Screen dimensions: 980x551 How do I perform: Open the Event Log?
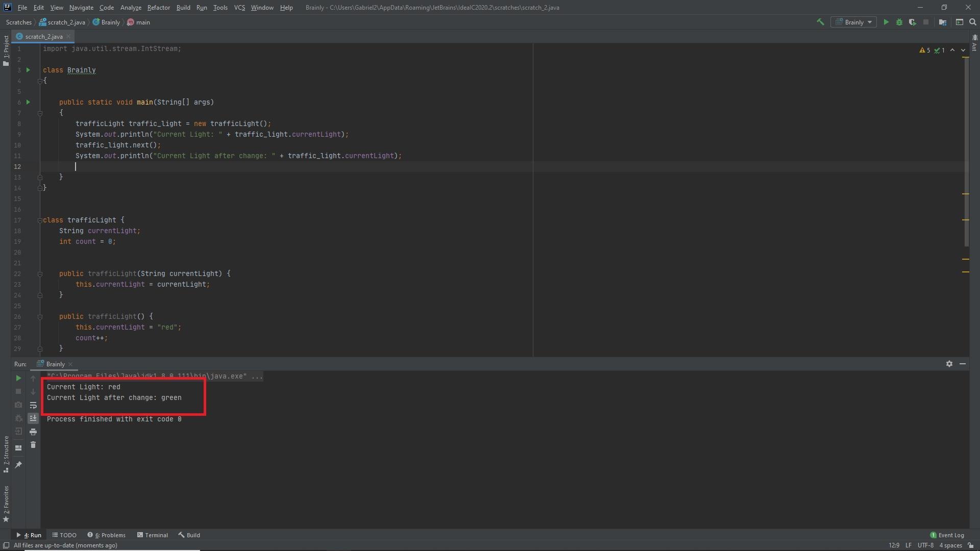(x=947, y=535)
